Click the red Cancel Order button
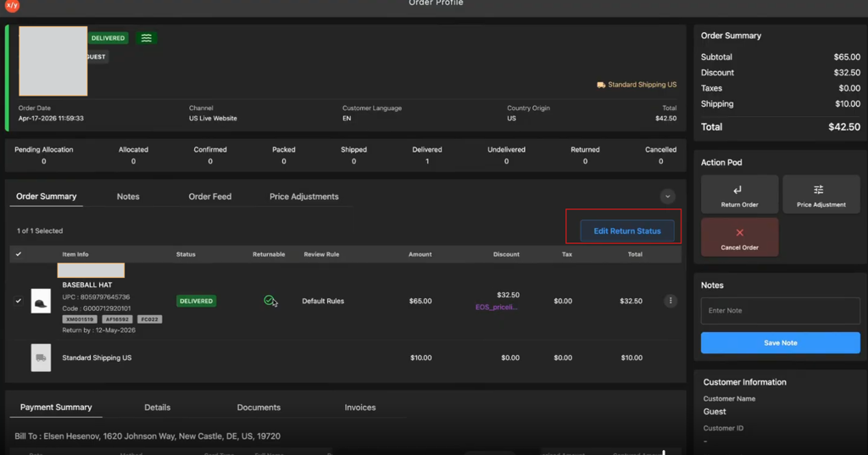 tap(739, 237)
